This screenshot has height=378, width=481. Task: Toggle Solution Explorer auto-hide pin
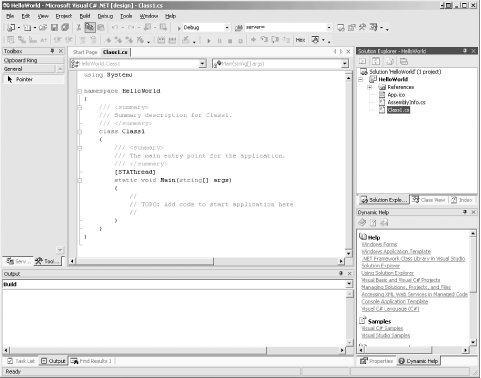click(465, 51)
